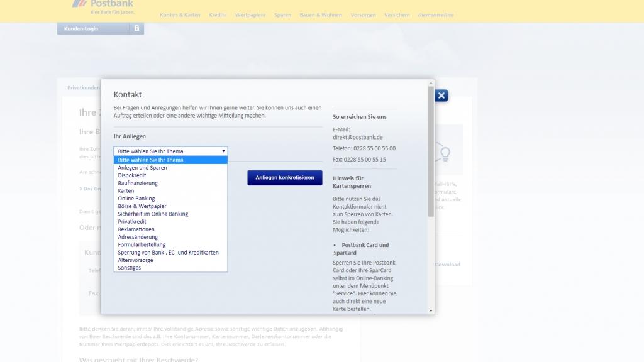Click the 'Privatkunden' breadcrumb link

84,88
